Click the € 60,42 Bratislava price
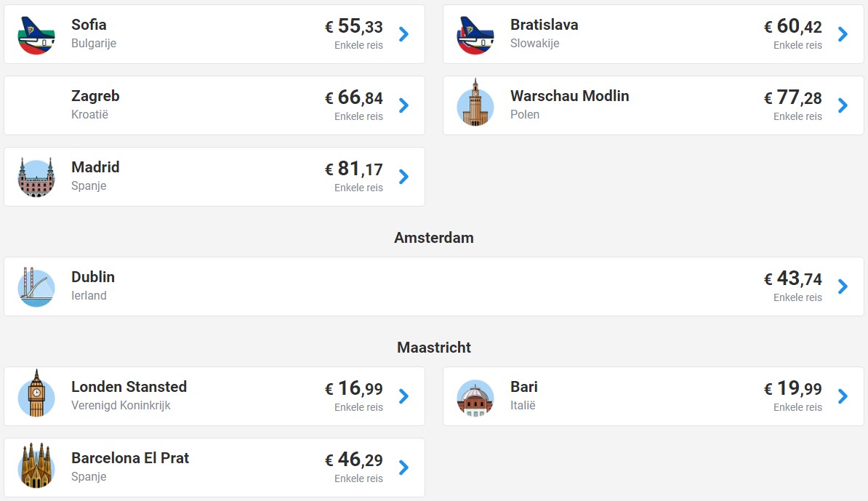 click(792, 26)
